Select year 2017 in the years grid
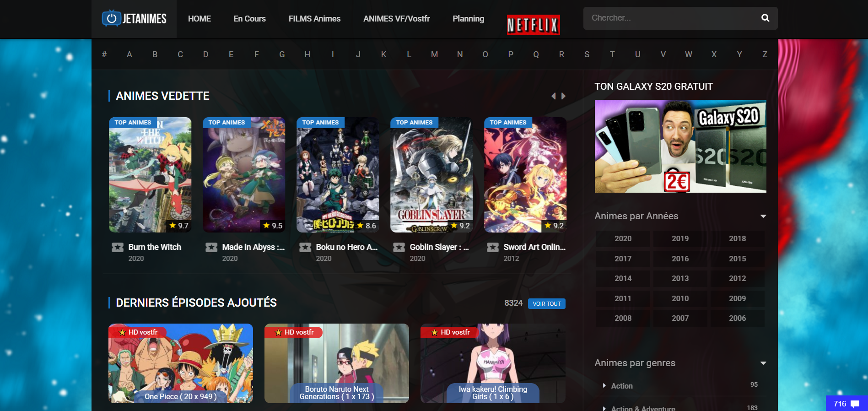The width and height of the screenshot is (868, 411). [623, 259]
